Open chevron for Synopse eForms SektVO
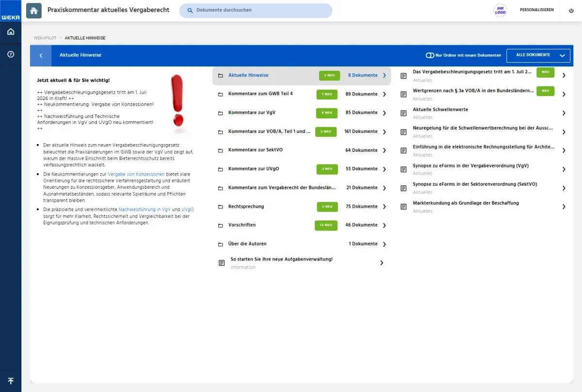The width and height of the screenshot is (582, 392). (x=564, y=188)
